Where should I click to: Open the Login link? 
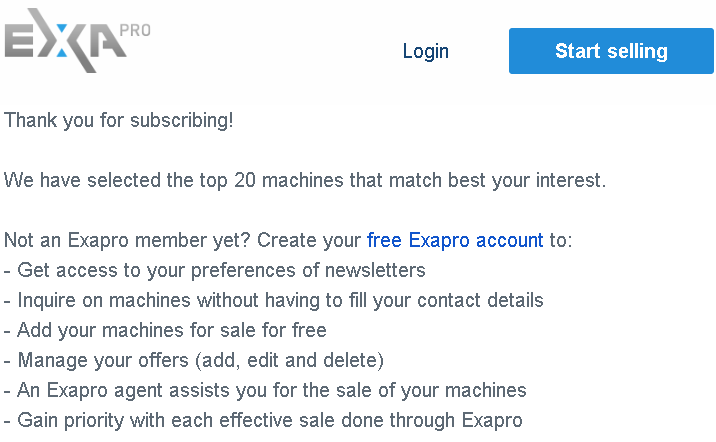pyautogui.click(x=426, y=51)
